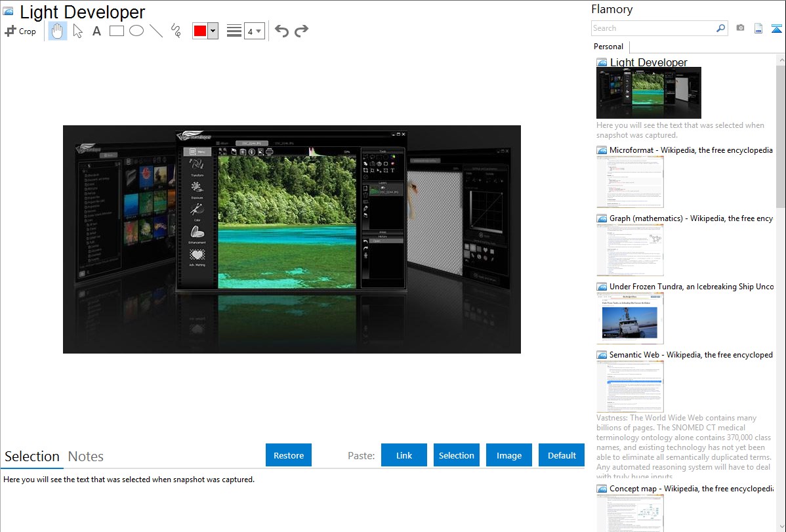Click the 'Vastness: The World Wide Web' excerpt text
This screenshot has width=786, height=532.
click(684, 447)
